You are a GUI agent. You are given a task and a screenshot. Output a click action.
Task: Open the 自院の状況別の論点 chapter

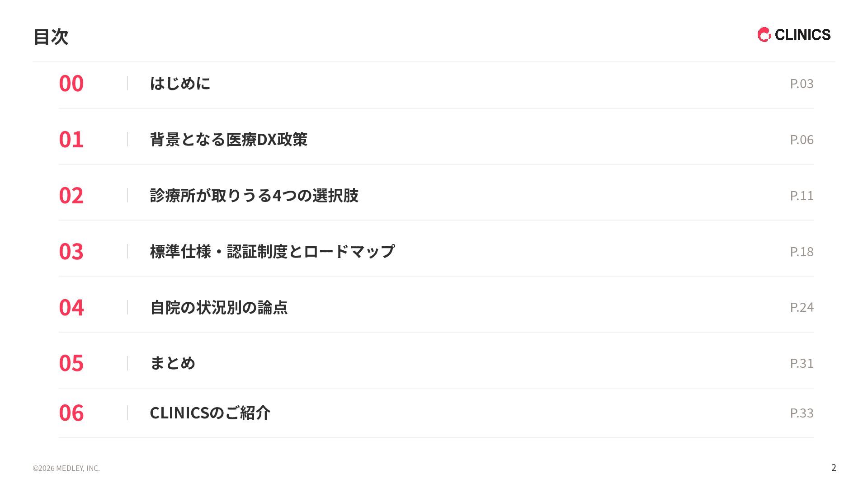coord(219,307)
